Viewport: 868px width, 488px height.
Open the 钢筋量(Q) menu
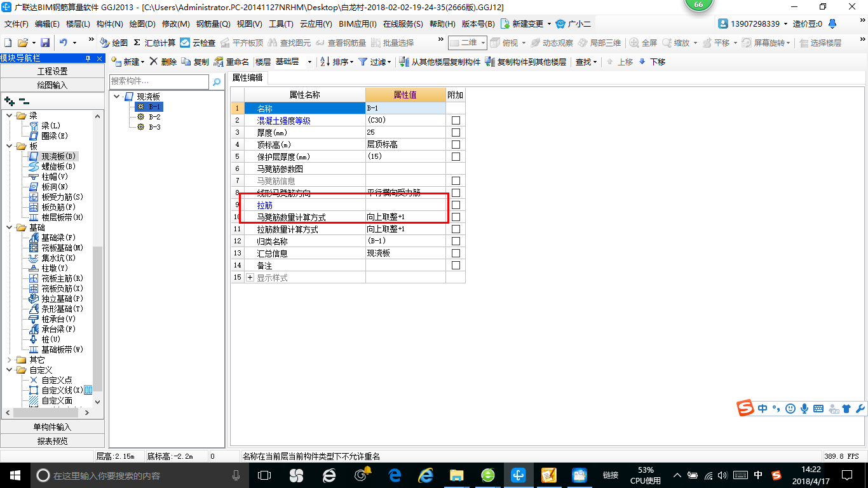tap(213, 24)
